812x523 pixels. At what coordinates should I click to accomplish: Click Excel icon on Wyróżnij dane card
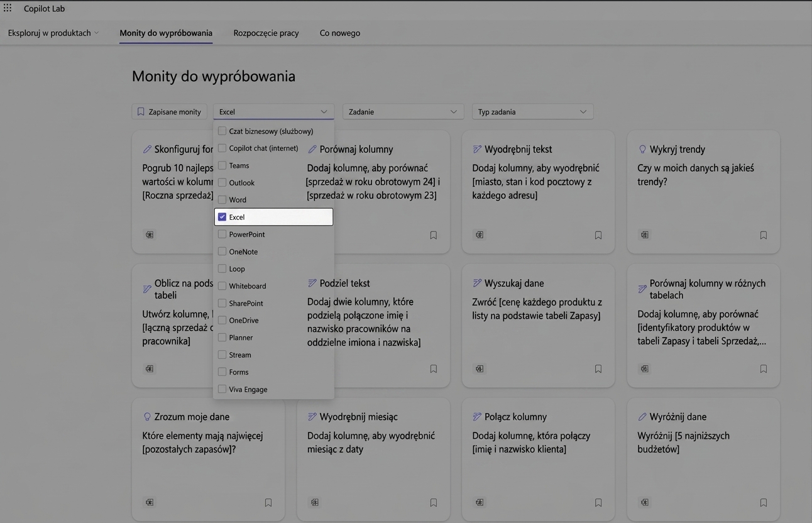(x=645, y=502)
